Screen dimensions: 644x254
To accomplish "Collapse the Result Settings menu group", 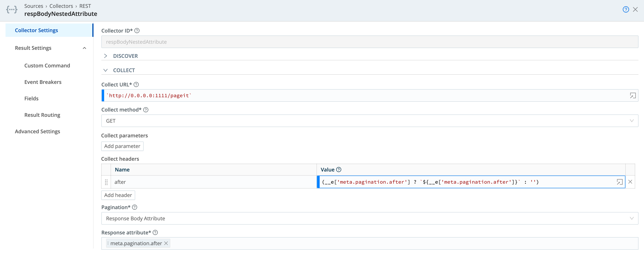I will 84,48.
